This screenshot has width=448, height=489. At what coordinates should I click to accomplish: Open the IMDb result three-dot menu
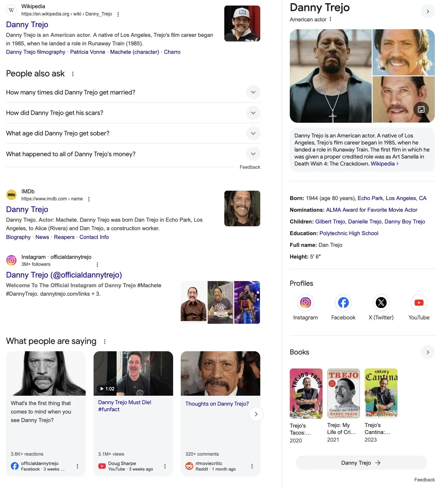89,199
